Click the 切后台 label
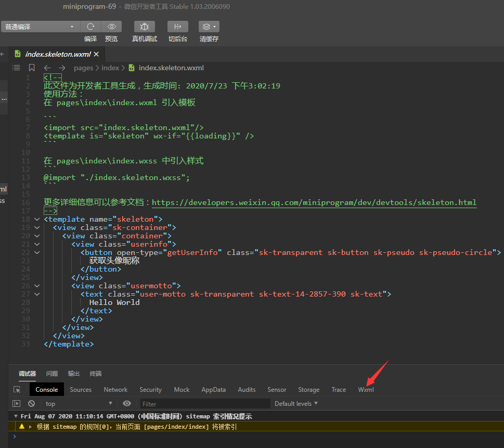The height and width of the screenshot is (448, 504). (x=178, y=39)
